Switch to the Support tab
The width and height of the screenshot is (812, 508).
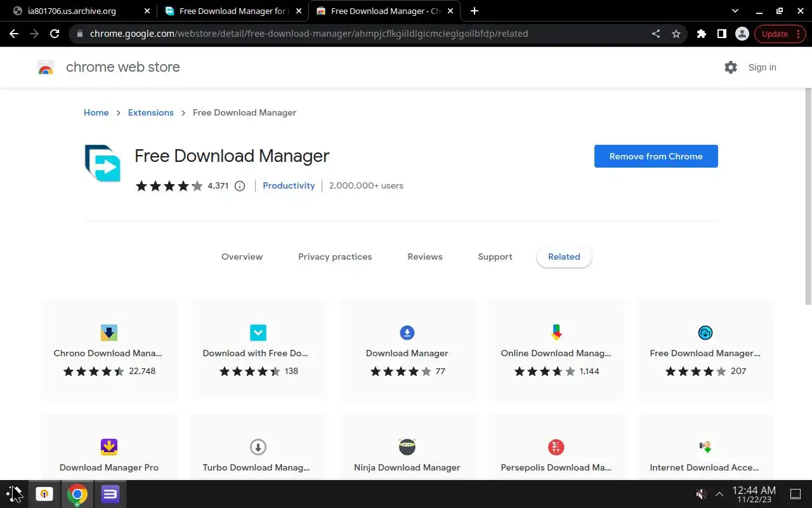pyautogui.click(x=495, y=257)
